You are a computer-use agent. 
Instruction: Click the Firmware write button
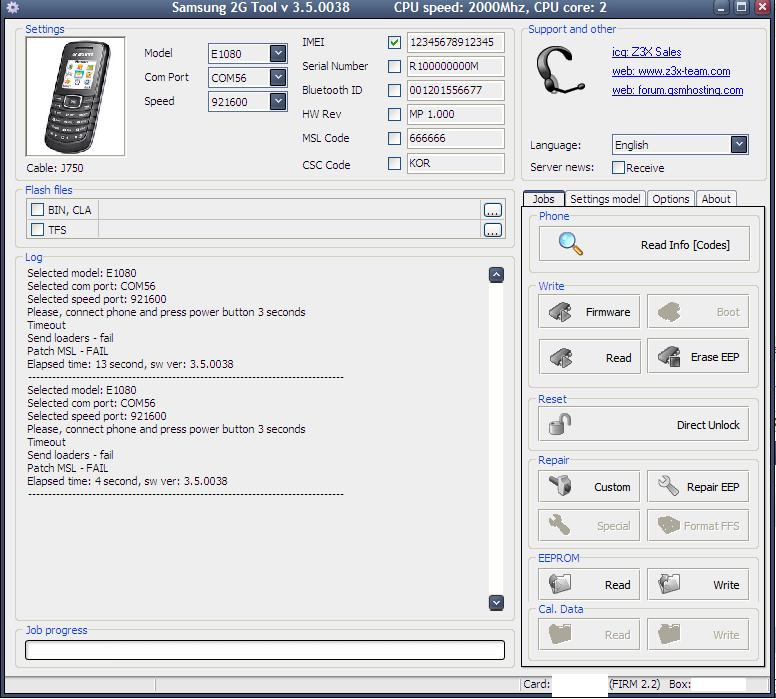coord(589,311)
